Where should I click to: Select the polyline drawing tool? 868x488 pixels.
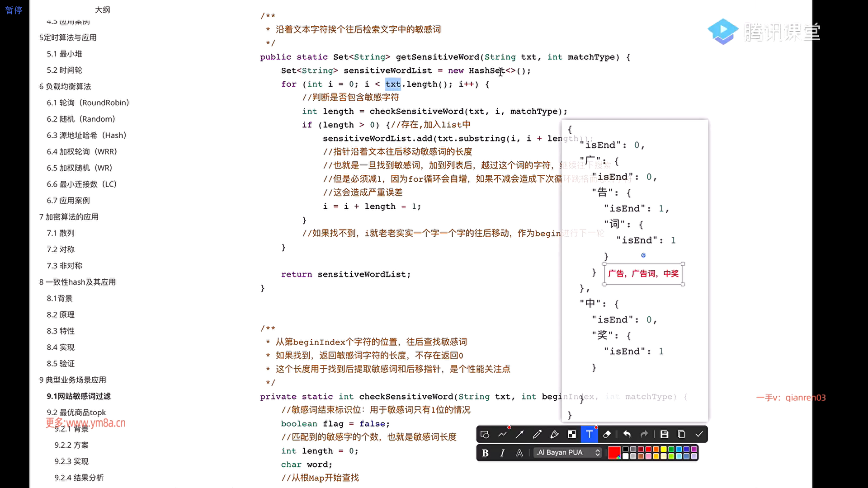pos(502,434)
